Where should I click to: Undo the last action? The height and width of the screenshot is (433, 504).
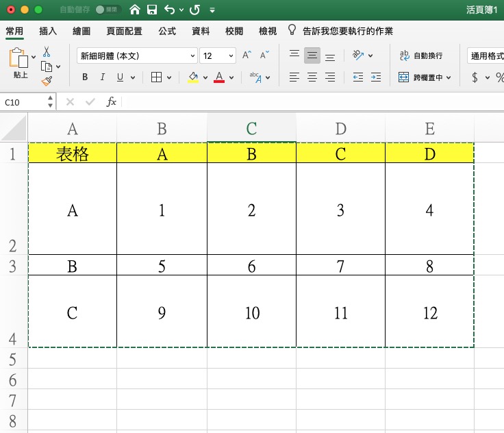[x=169, y=10]
